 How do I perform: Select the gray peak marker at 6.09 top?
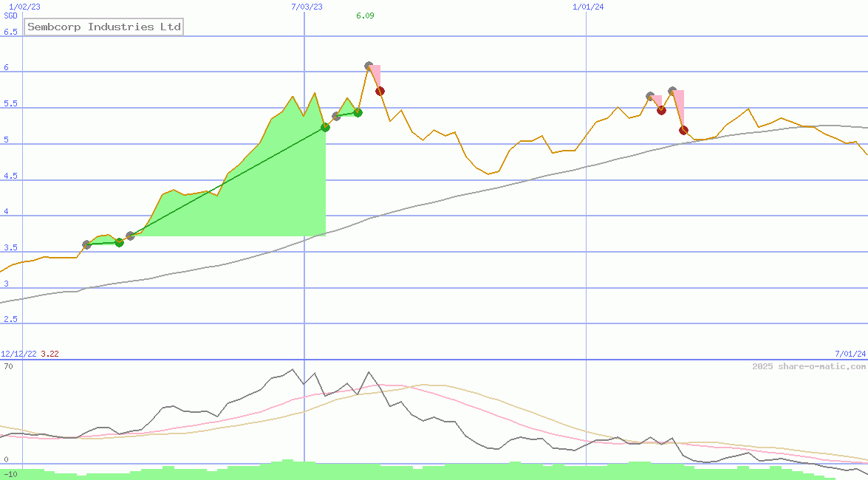pos(368,66)
